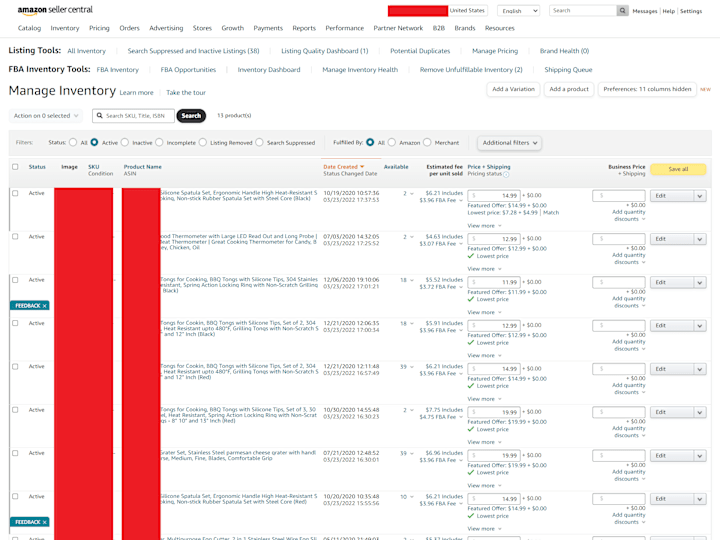Open the Settings link in the header

coord(691,11)
